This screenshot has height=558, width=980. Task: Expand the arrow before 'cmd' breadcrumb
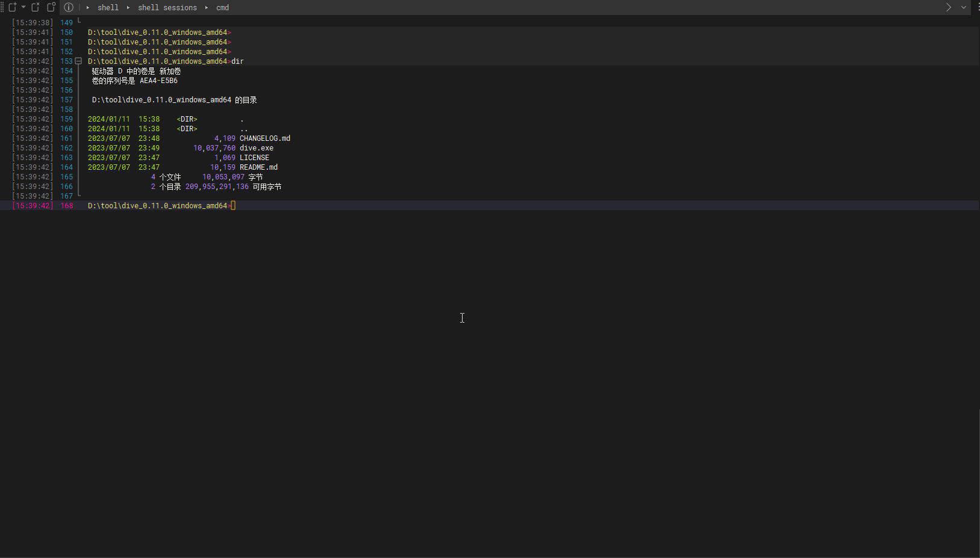coord(207,8)
